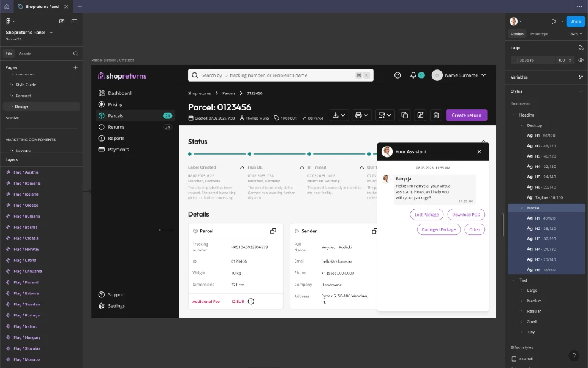
Task: Click the duplicate parcel icon button
Action: click(405, 115)
